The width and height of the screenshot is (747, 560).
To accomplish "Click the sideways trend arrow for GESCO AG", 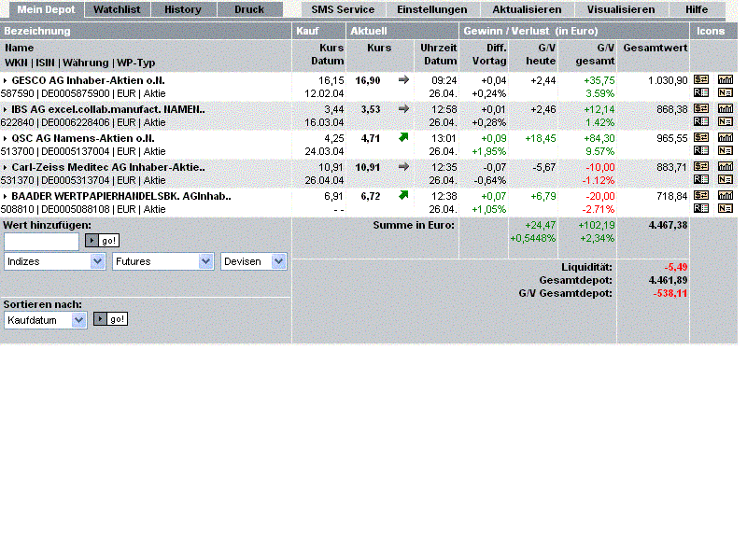I will coord(403,79).
